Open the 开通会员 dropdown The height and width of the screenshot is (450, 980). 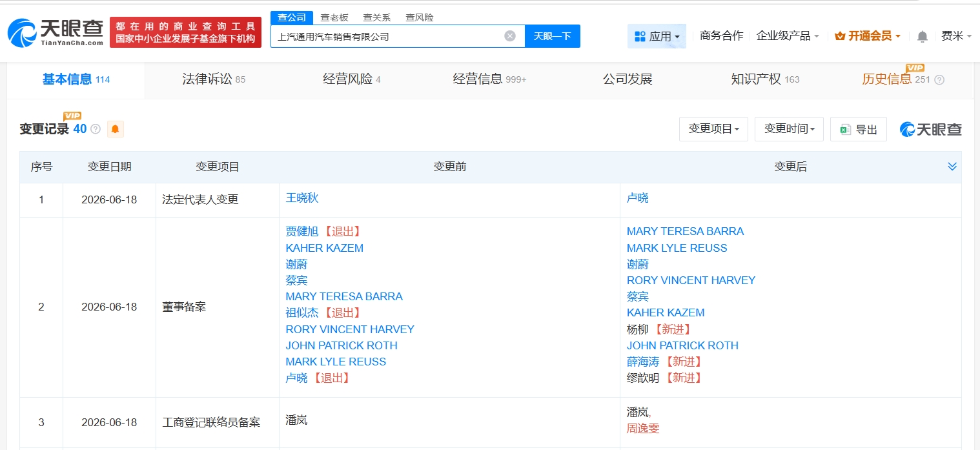click(x=868, y=36)
